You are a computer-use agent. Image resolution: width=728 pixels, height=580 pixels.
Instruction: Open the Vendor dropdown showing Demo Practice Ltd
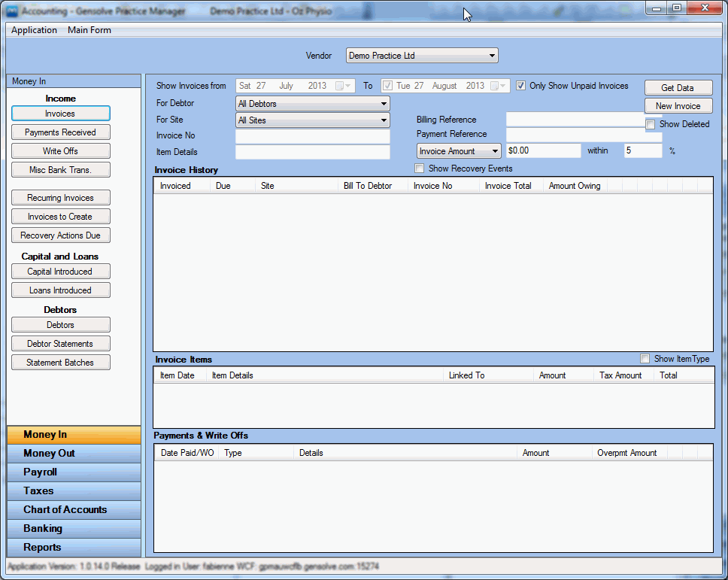[492, 55]
